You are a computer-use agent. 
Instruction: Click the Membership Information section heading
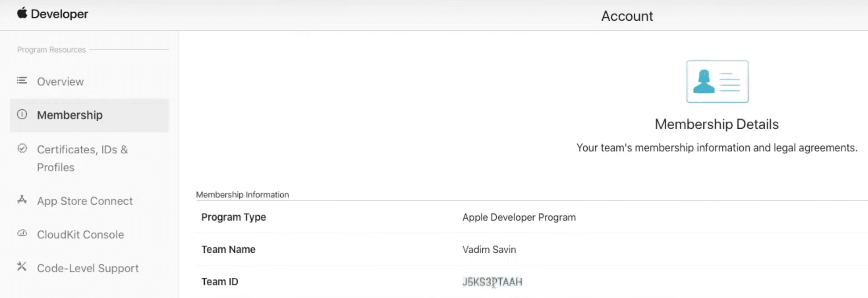coord(242,194)
